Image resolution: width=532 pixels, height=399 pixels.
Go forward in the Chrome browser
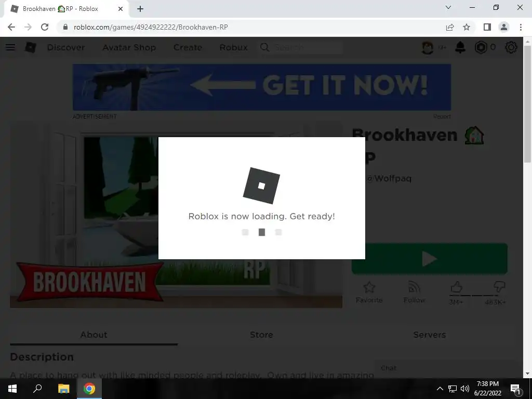(28, 27)
